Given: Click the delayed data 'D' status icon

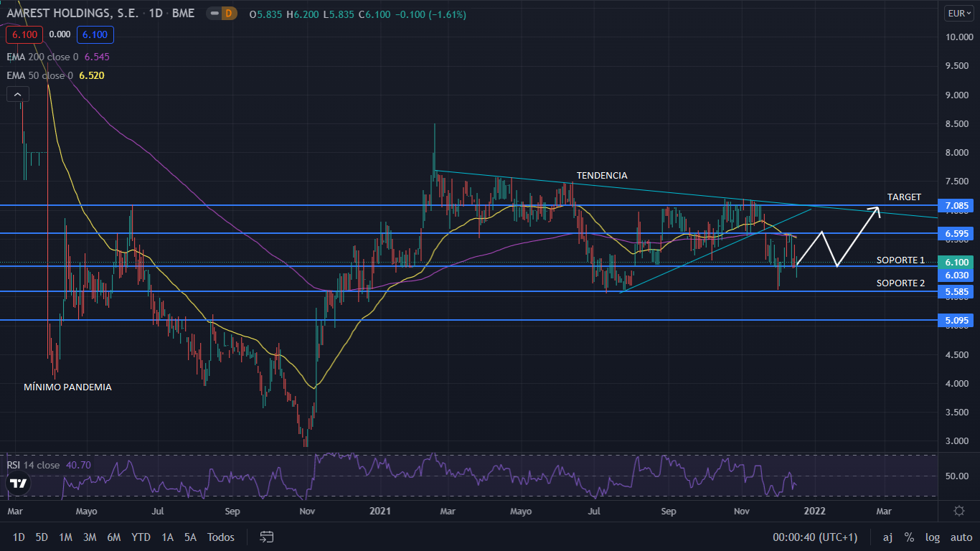Looking at the screenshot, I should tap(228, 14).
